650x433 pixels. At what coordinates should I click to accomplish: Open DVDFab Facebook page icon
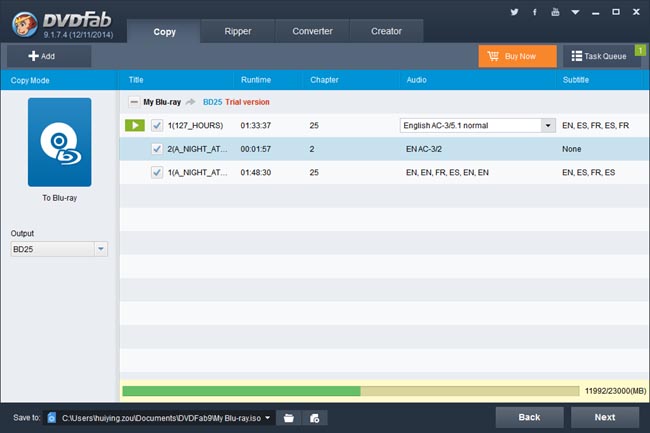pos(535,12)
